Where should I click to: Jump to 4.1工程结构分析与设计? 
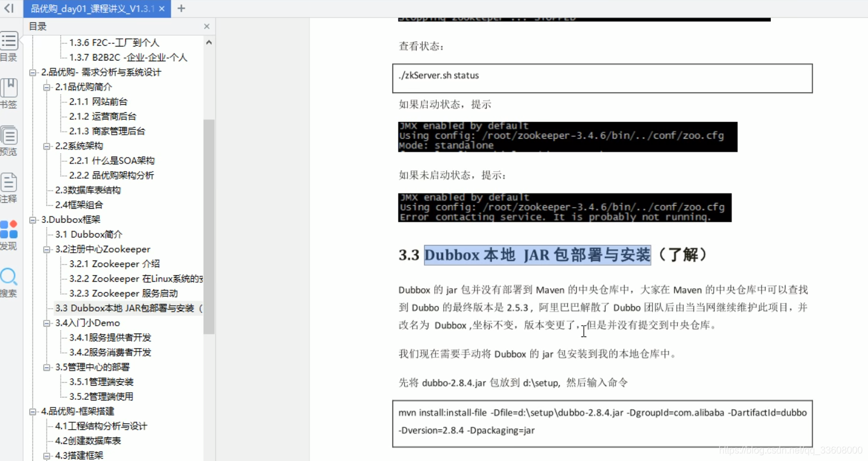point(101,426)
